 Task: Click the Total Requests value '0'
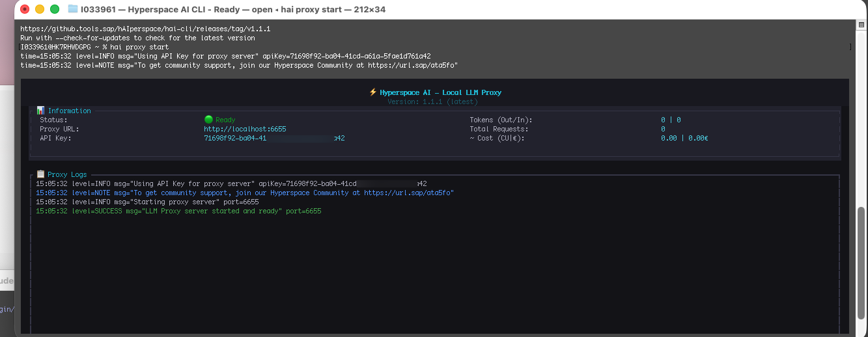tap(663, 129)
